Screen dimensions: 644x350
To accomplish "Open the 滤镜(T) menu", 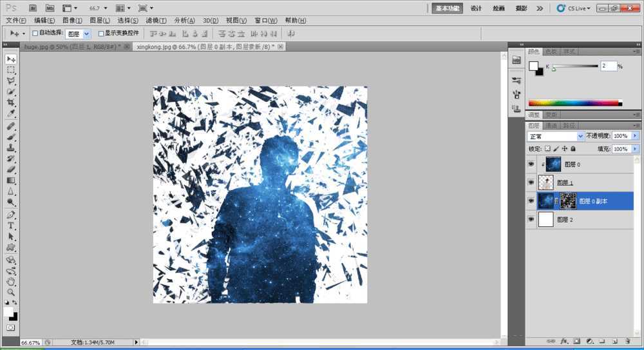I will pyautogui.click(x=156, y=21).
